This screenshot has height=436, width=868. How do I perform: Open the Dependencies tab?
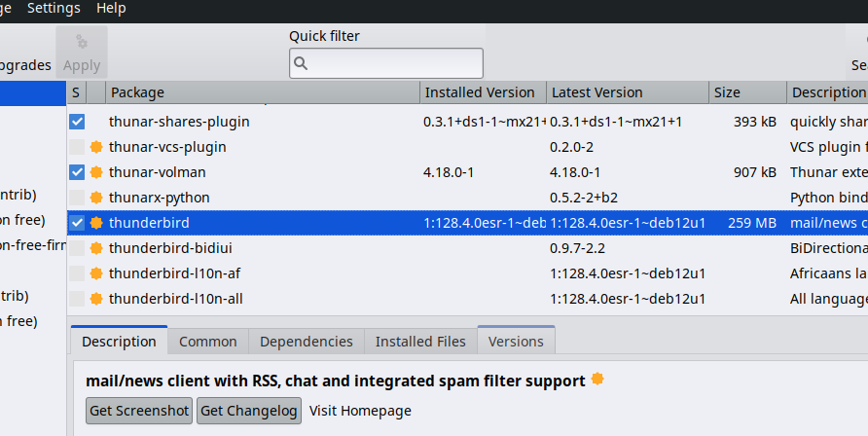[307, 342]
